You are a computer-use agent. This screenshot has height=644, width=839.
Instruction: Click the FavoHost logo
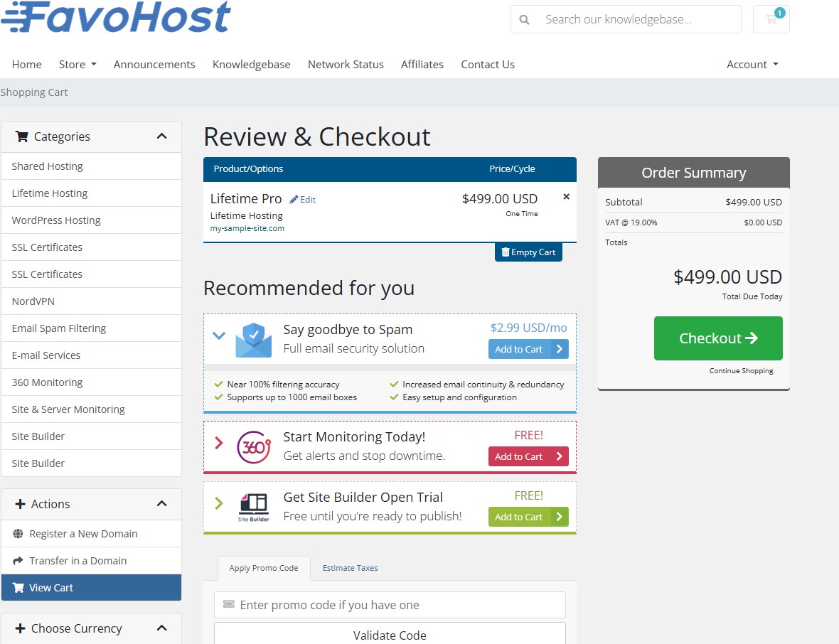pyautogui.click(x=117, y=17)
